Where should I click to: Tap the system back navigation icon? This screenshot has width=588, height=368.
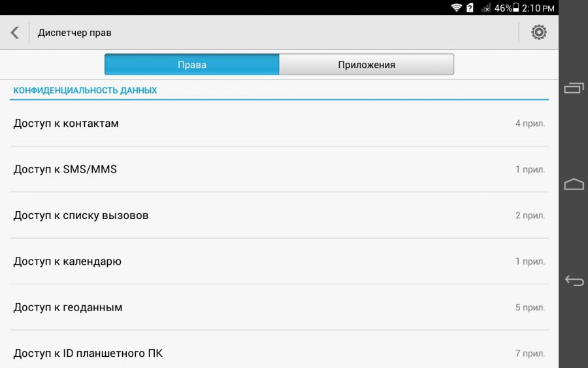574,280
